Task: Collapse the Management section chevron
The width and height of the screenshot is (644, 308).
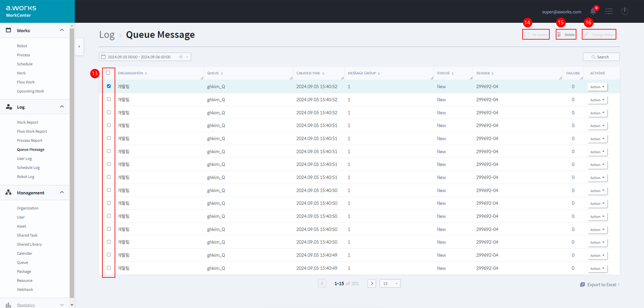Action: [62, 192]
